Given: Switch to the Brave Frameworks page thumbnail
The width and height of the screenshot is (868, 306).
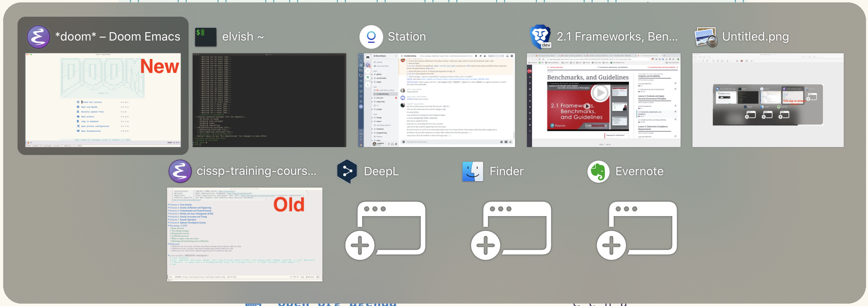Looking at the screenshot, I should (x=604, y=100).
